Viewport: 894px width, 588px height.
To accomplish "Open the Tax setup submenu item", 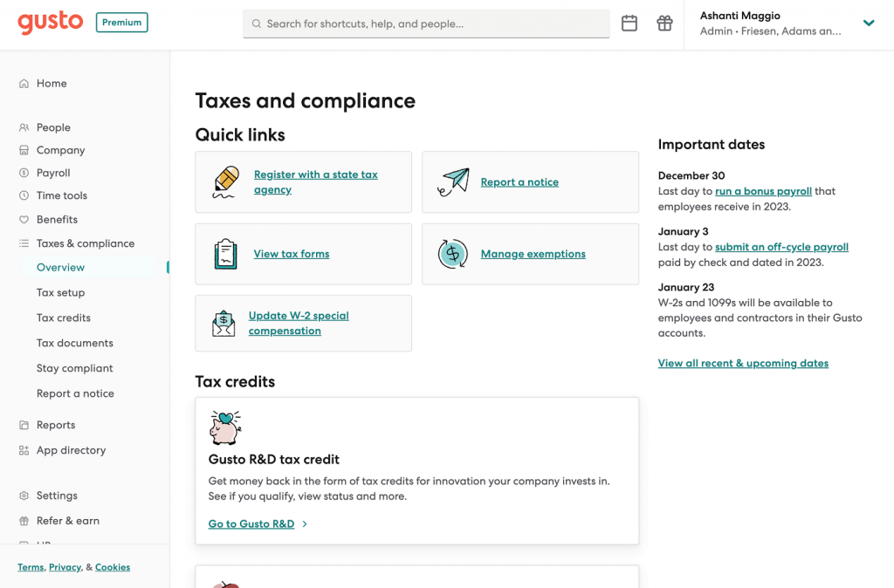I will tap(60, 293).
